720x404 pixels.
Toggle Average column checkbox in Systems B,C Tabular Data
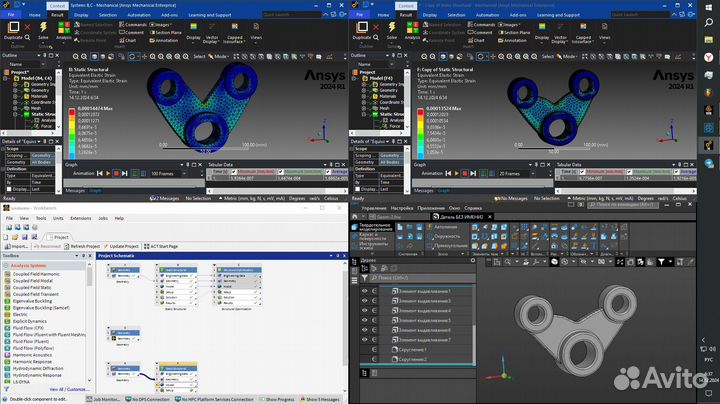[x=328, y=172]
